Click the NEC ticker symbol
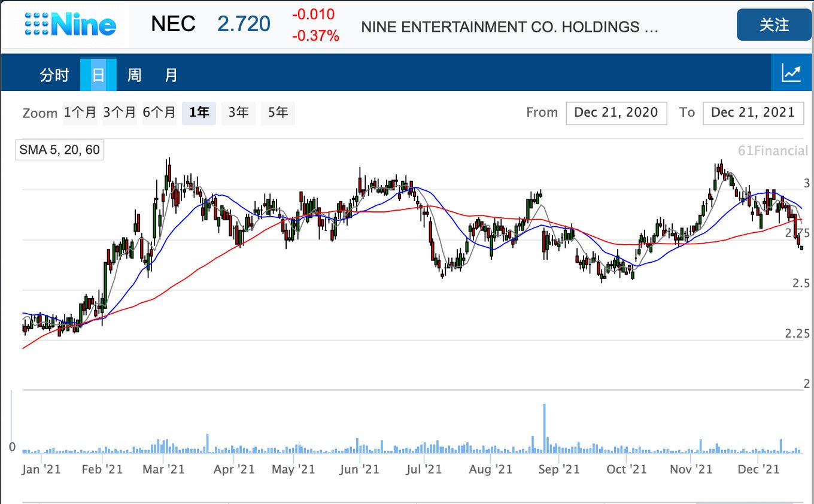Screen dimensions: 814x504 [173, 24]
